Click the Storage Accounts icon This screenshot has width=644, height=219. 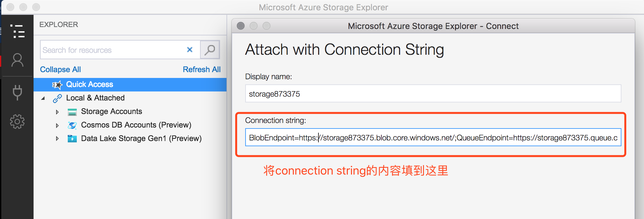tap(72, 112)
